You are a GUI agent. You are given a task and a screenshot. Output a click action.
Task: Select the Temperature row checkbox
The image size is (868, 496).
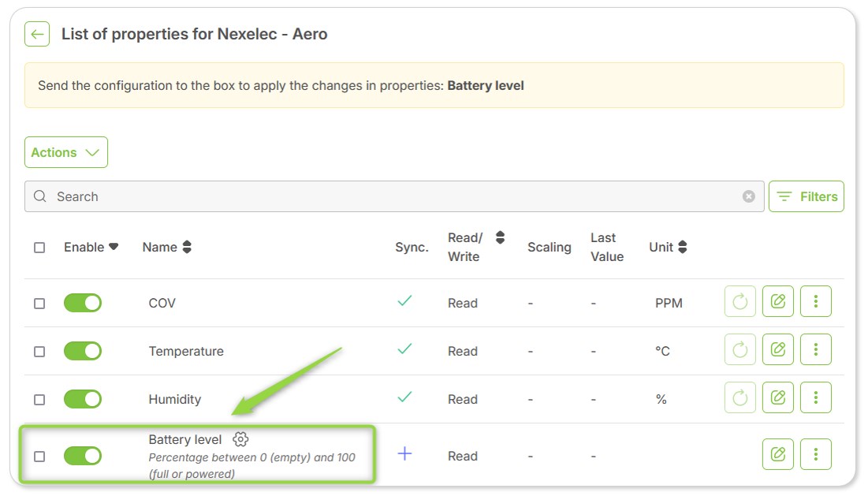point(39,352)
